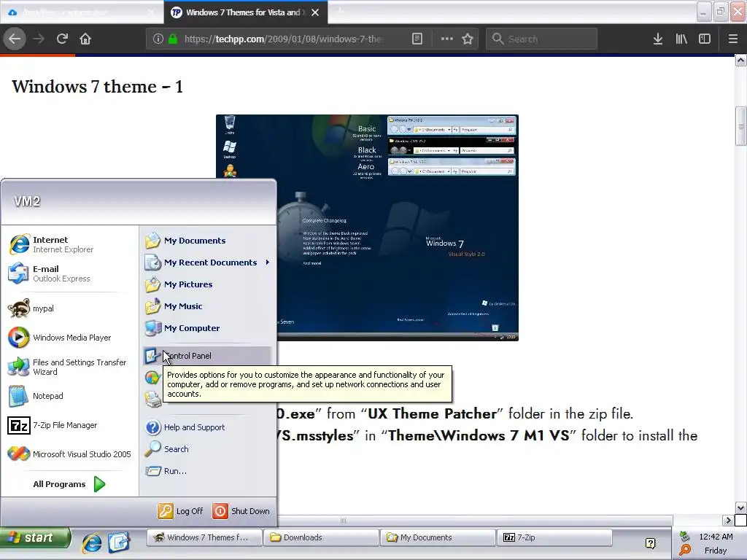Screen dimensions: 747x560
Task: Click the Log Off button
Action: 181,511
